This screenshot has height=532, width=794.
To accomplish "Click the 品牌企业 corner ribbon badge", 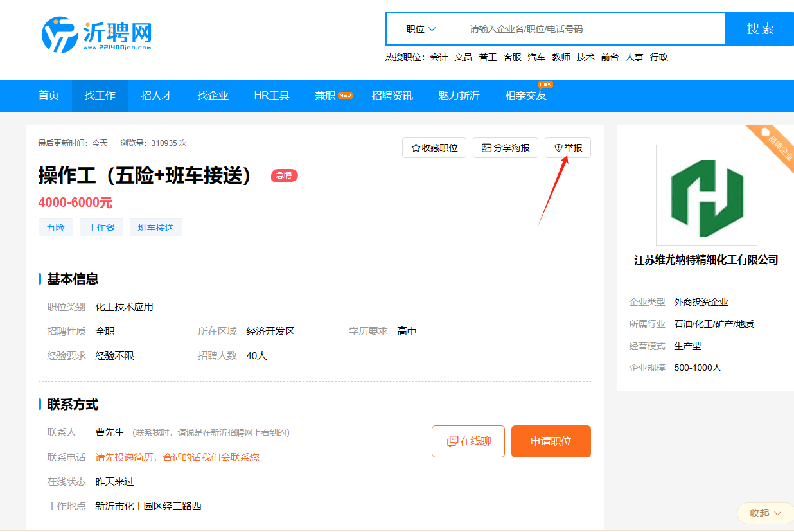I will click(x=775, y=145).
